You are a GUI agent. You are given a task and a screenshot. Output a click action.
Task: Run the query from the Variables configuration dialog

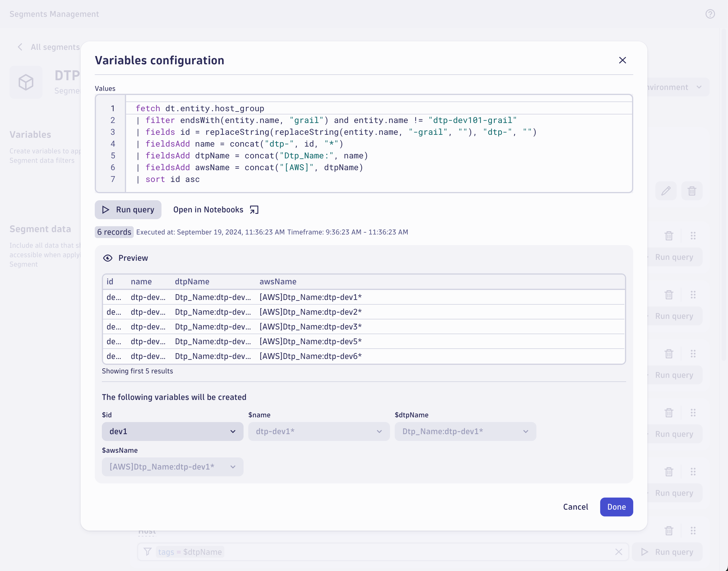pos(128,210)
